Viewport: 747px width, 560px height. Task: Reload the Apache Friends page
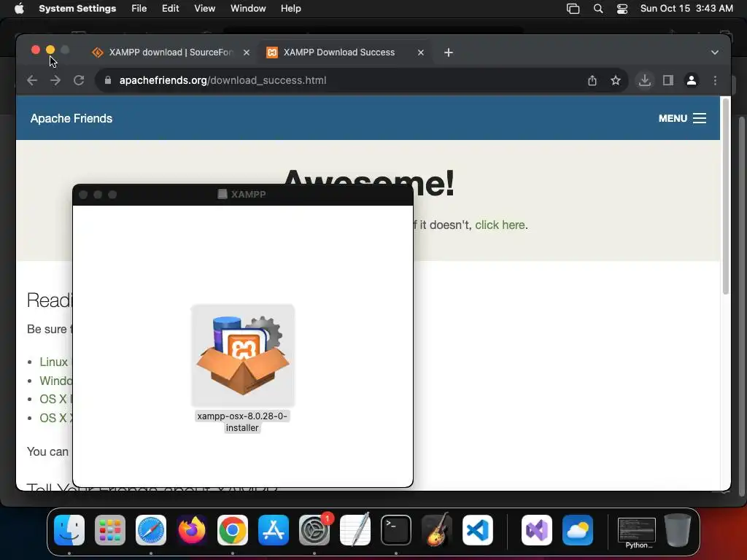coord(79,80)
